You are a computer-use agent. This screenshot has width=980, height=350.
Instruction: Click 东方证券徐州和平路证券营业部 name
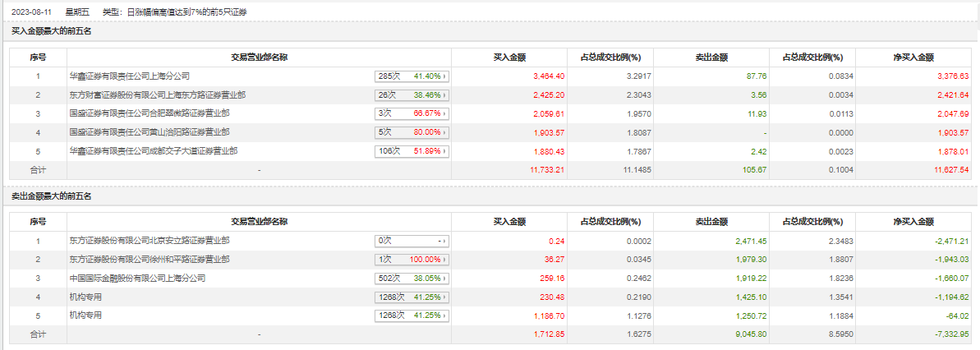(x=150, y=260)
